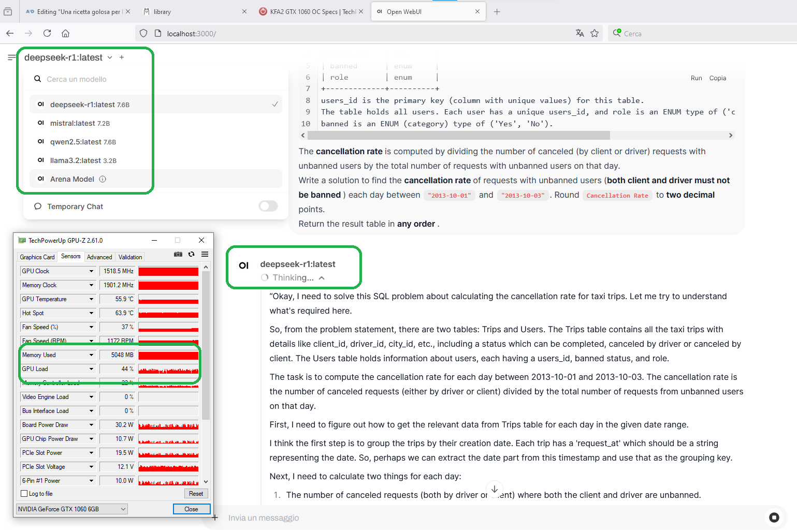The image size is (797, 532).
Task: Close the library browser tab
Action: point(244,11)
